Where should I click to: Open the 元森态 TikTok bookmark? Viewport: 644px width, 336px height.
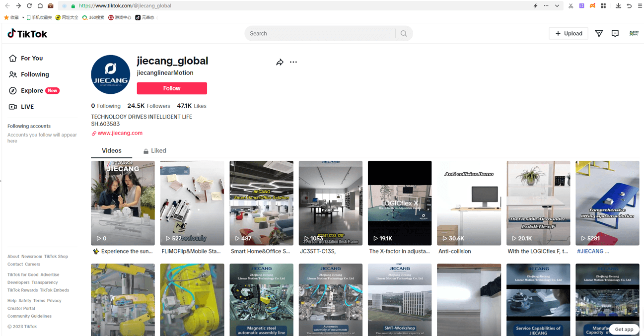pyautogui.click(x=145, y=17)
